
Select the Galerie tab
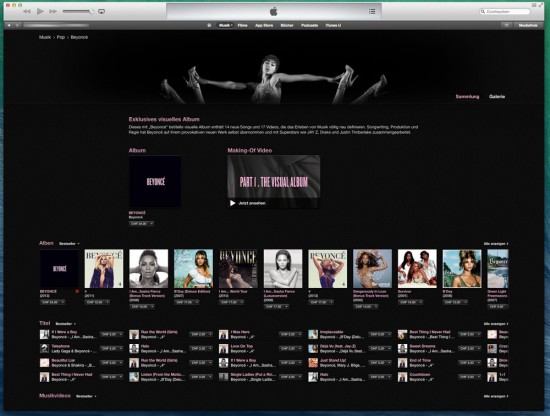tap(497, 96)
